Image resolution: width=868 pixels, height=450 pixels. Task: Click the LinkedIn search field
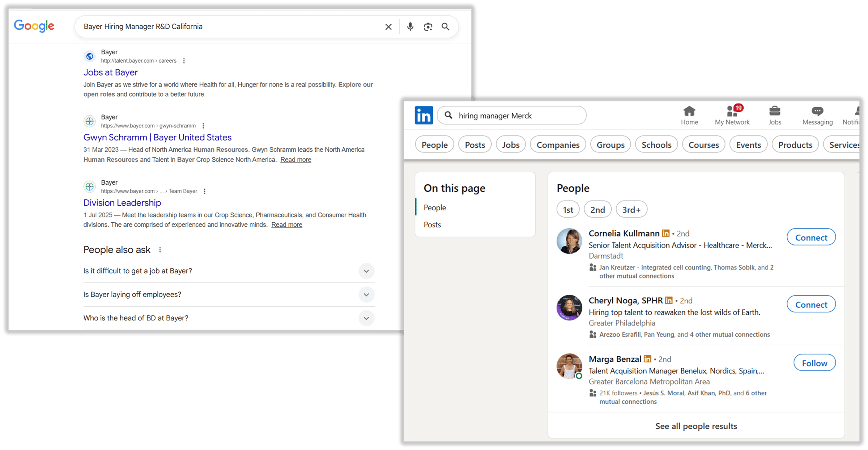pos(517,115)
